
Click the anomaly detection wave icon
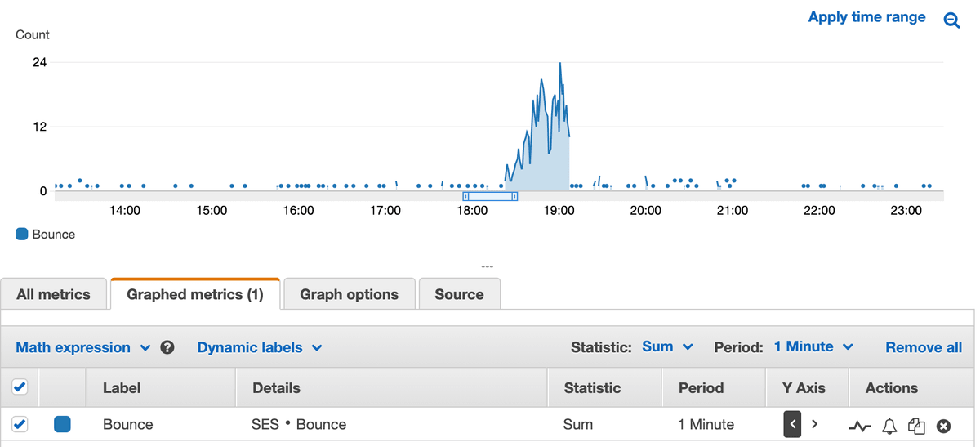pyautogui.click(x=860, y=426)
